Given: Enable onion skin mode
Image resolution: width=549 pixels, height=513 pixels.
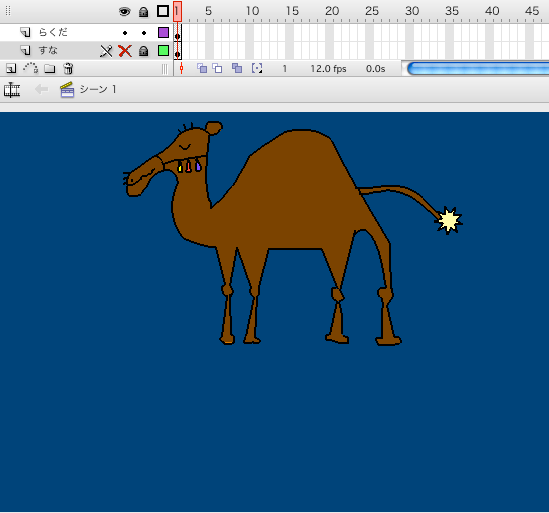Looking at the screenshot, I should pos(202,68).
